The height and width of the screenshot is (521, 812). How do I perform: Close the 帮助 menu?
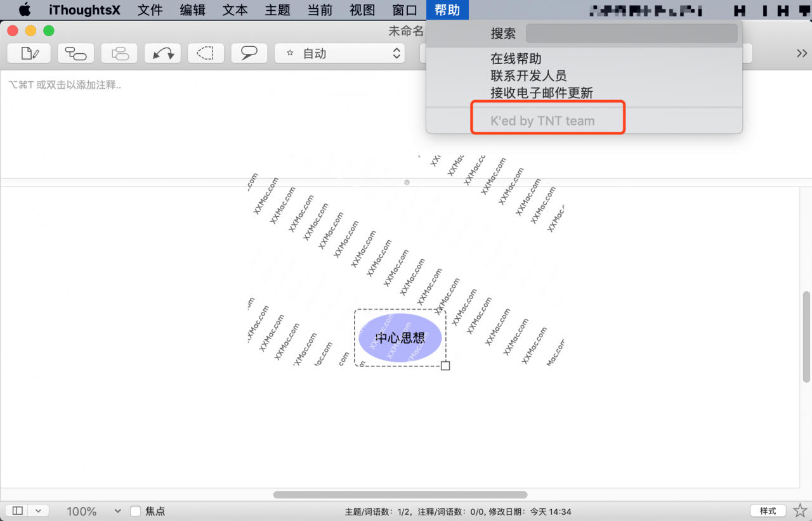pyautogui.click(x=447, y=10)
